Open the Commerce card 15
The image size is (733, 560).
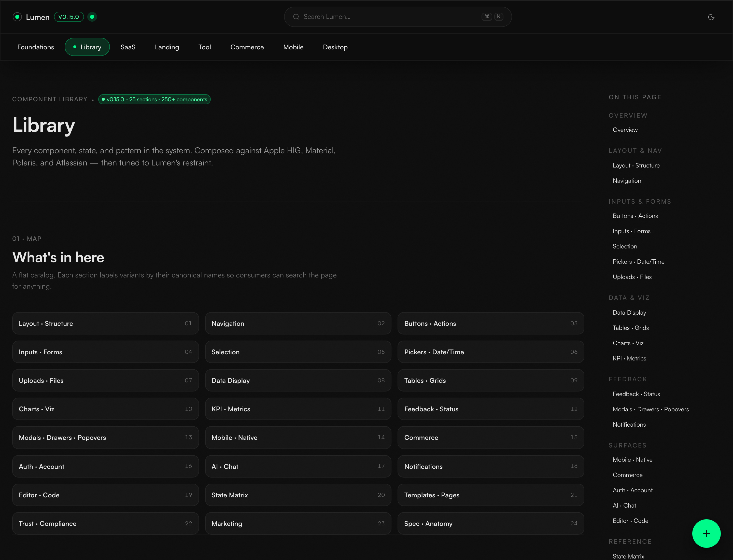click(491, 438)
